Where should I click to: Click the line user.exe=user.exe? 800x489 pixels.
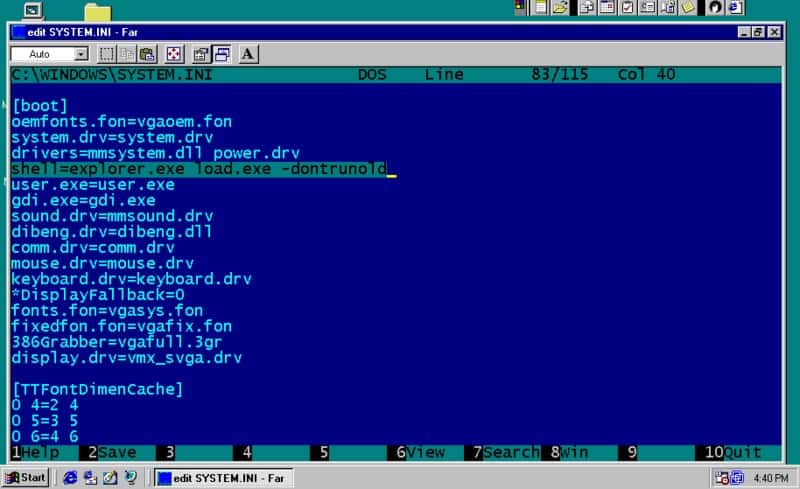[x=93, y=184]
